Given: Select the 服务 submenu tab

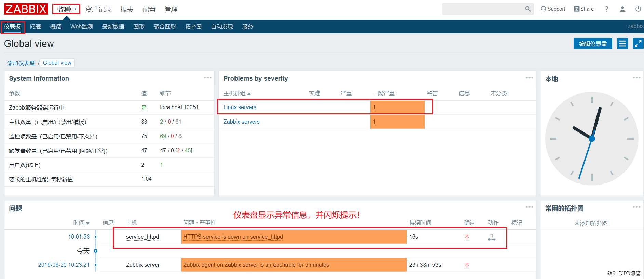Looking at the screenshot, I should tap(247, 27).
